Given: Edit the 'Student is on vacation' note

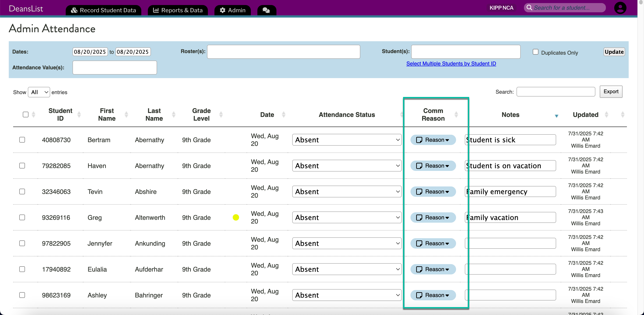Looking at the screenshot, I should point(511,166).
